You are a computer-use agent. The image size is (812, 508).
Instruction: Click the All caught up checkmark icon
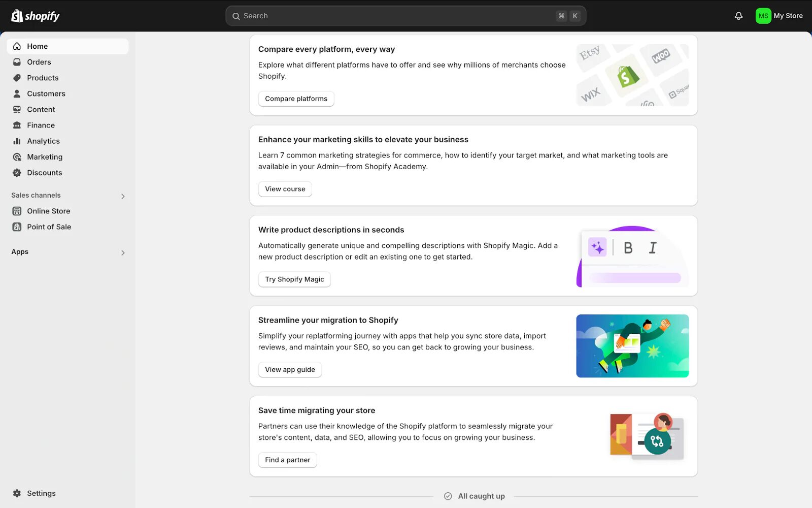pyautogui.click(x=448, y=496)
